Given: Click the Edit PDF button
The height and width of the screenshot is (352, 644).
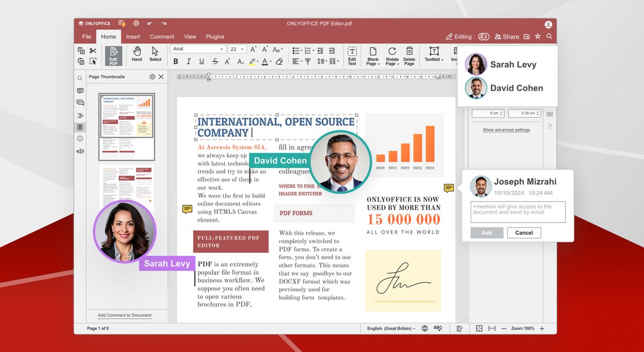Looking at the screenshot, I should tap(113, 55).
